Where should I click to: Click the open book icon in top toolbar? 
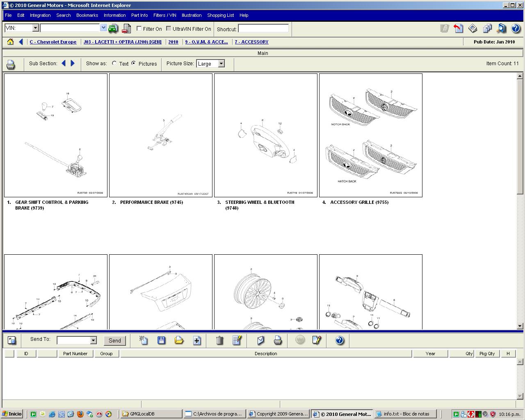coord(473,28)
